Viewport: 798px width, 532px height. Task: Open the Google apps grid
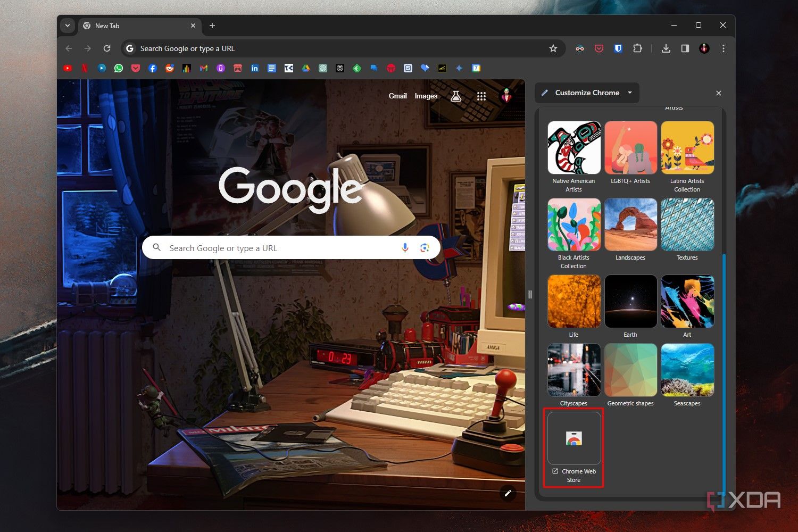(x=481, y=96)
